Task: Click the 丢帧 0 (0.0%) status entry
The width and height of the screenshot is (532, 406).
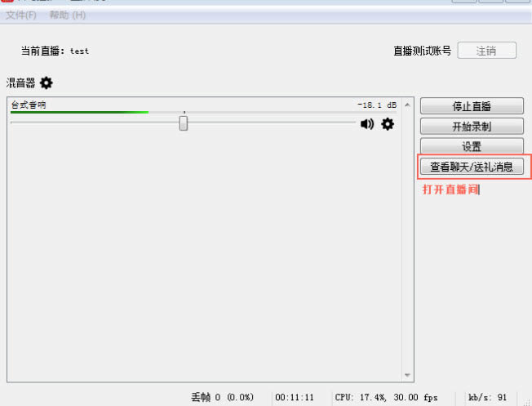Action: [x=222, y=397]
